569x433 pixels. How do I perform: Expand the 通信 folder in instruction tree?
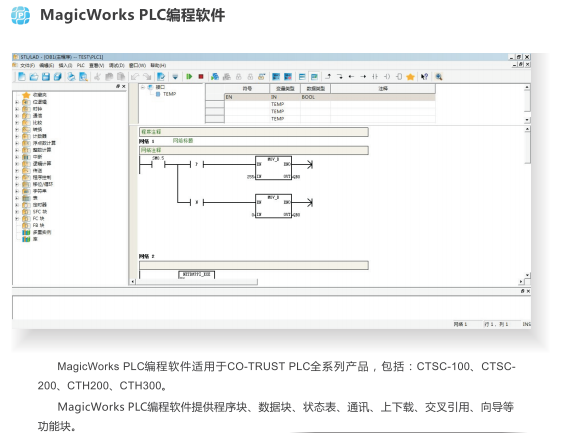click(x=17, y=116)
